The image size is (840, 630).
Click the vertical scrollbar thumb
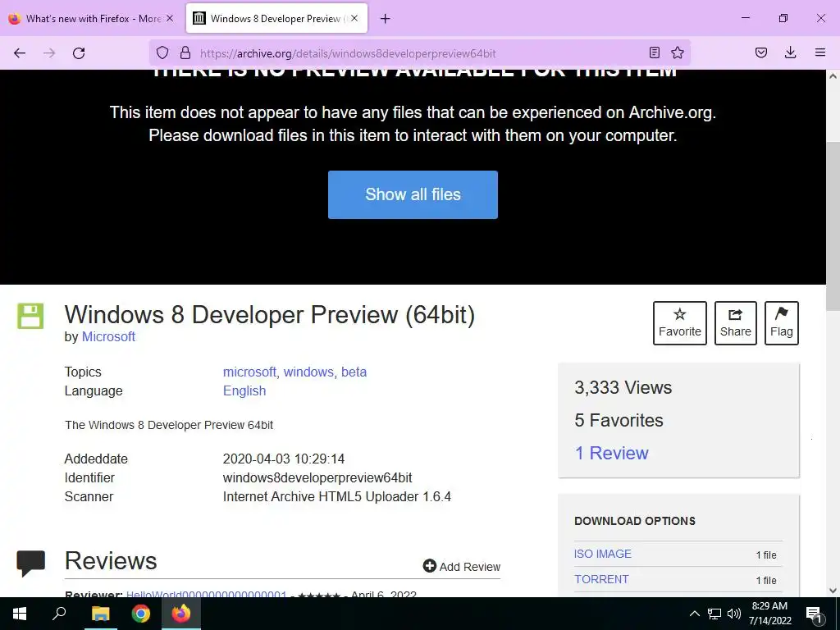(x=833, y=225)
